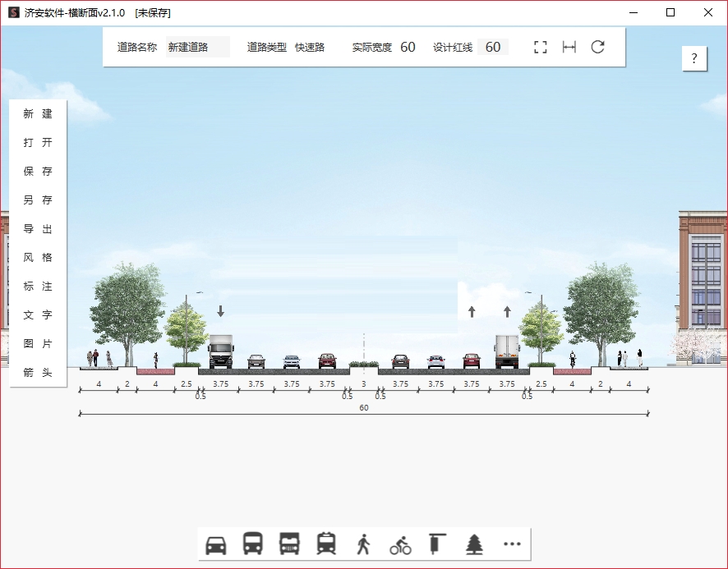
Task: Open 风格 style options
Action: tap(38, 258)
